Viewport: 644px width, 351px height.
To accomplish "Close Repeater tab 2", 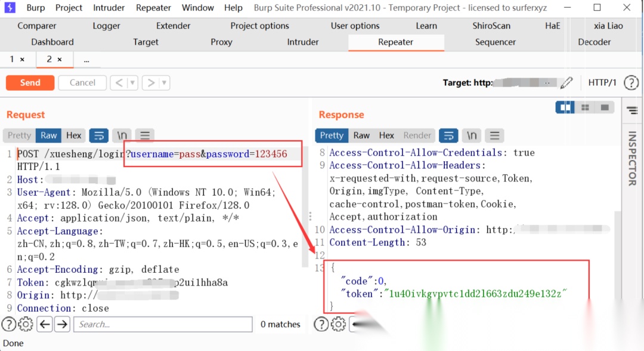I will pos(60,60).
